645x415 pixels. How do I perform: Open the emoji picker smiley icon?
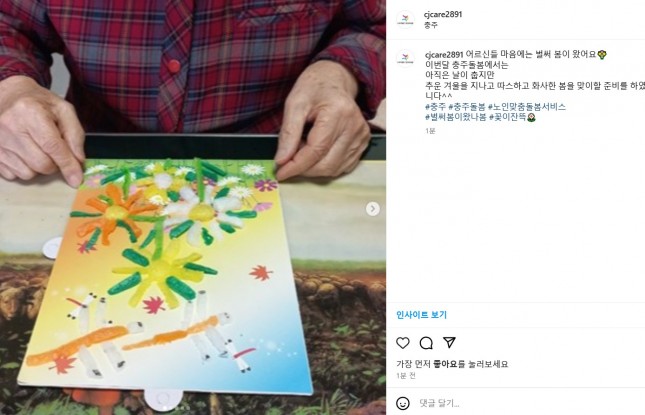[403, 403]
